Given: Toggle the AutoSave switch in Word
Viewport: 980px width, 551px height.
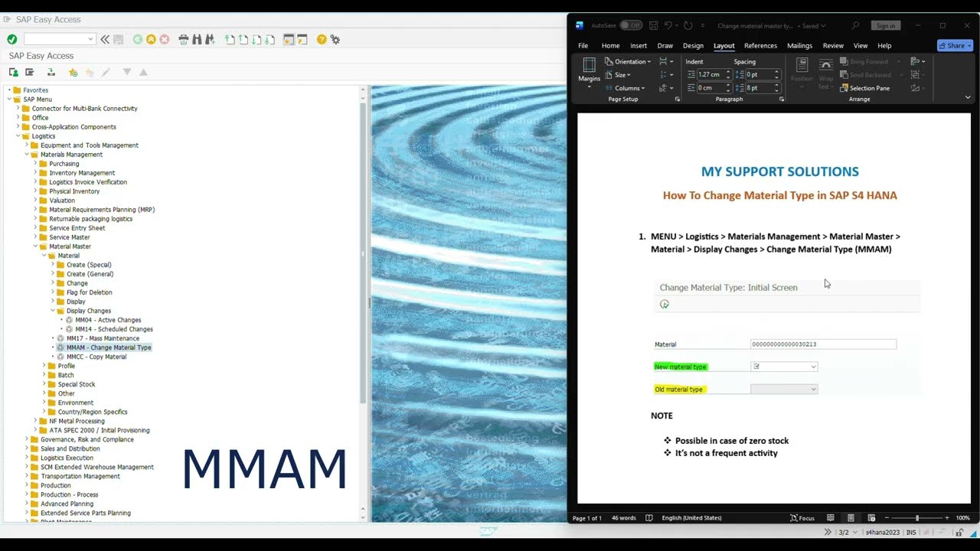Looking at the screenshot, I should coord(630,25).
